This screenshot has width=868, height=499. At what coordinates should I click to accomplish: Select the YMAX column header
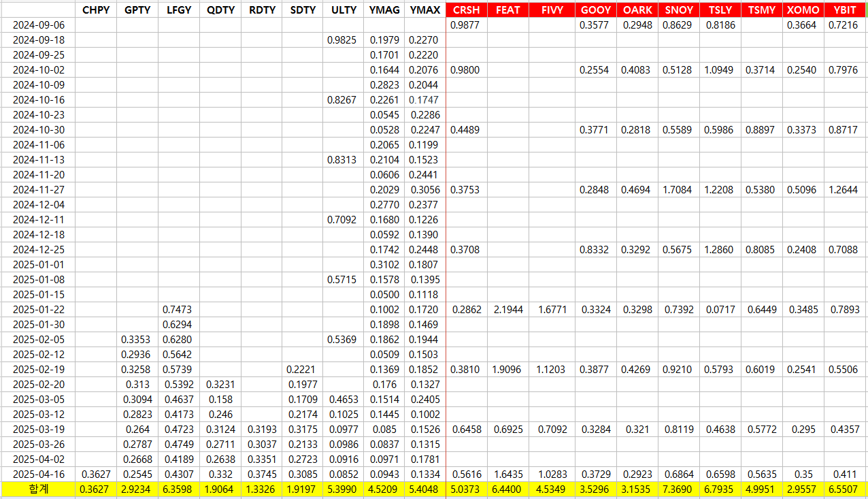425,10
